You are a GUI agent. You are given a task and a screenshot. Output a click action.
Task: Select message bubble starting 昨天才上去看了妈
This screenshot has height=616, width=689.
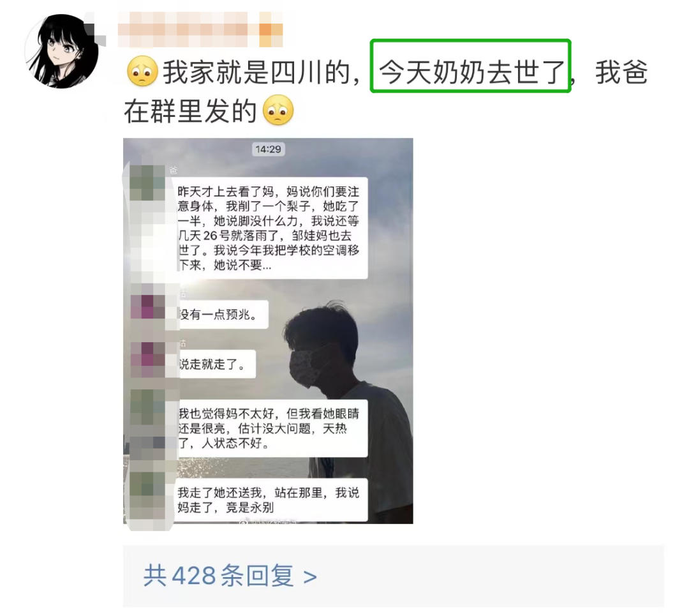point(269,228)
